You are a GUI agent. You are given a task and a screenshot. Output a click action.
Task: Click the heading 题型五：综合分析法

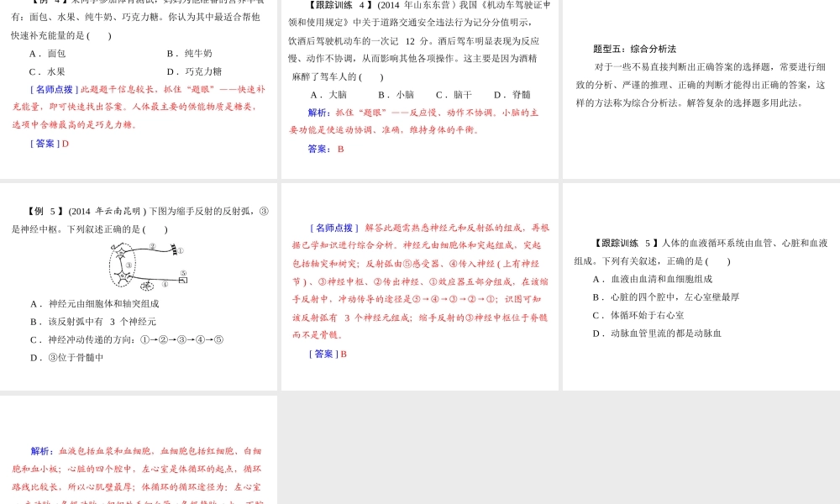click(x=635, y=49)
